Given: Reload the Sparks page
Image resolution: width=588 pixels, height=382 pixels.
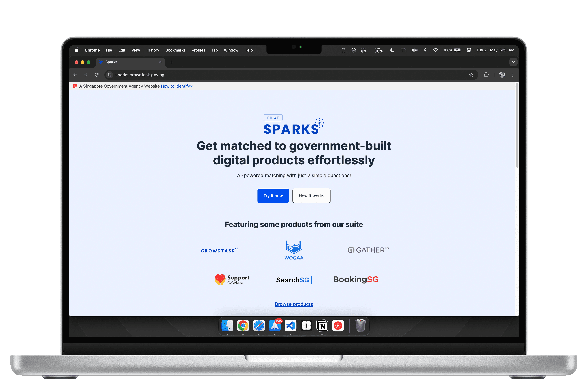Looking at the screenshot, I should click(x=97, y=75).
